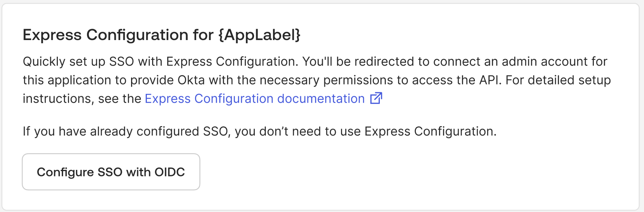
Task: Click the Express Configuration heading text
Action: (118, 35)
